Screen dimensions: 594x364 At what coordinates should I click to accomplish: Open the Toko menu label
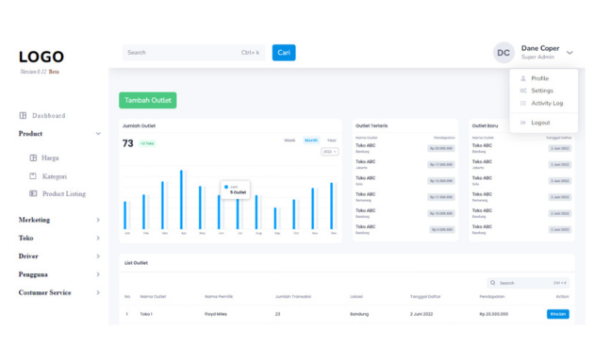25,238
